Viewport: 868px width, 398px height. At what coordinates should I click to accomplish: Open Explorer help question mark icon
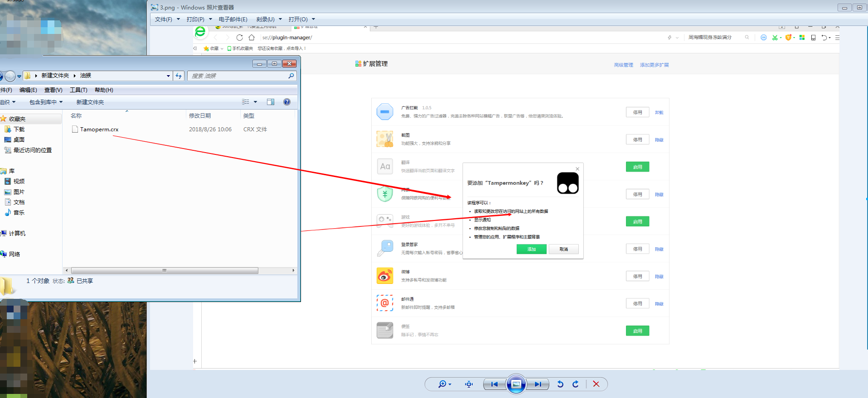coord(287,102)
